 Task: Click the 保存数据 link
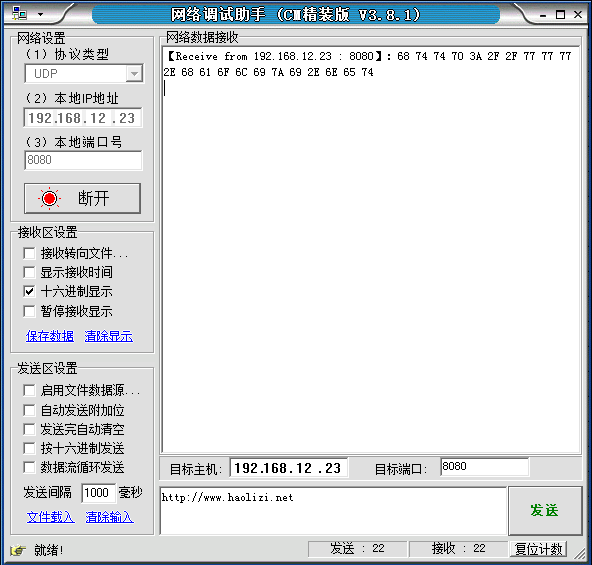coord(50,336)
